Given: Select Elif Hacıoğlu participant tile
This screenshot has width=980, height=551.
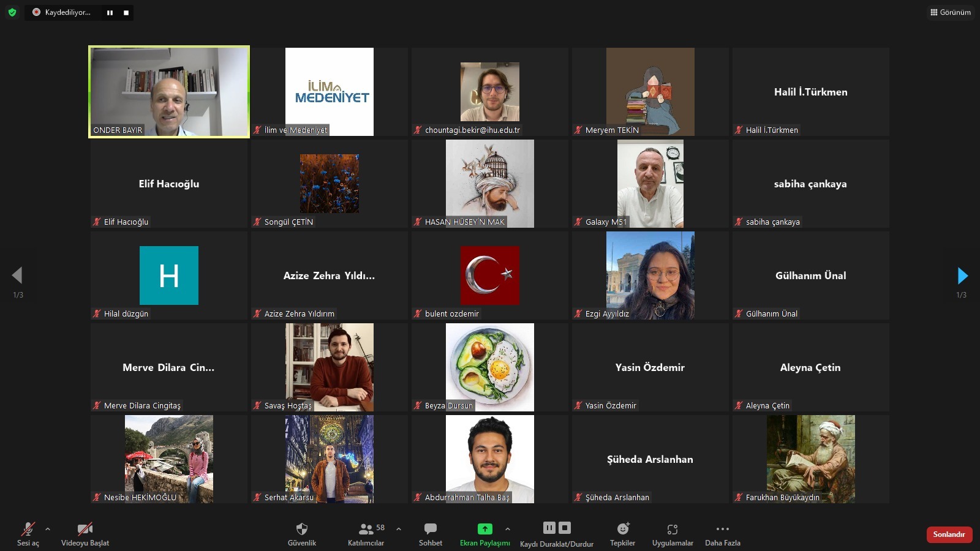Looking at the screenshot, I should (x=169, y=184).
